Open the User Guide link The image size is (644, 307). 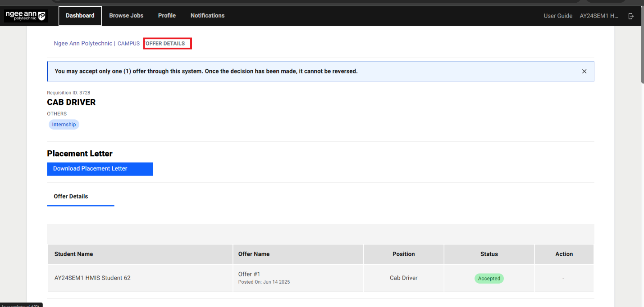click(x=558, y=16)
